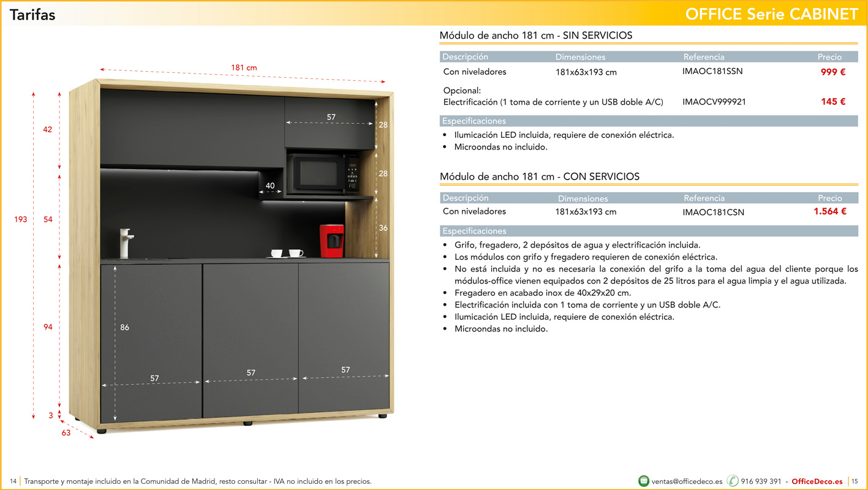Click the 54 middle section height label
868x490 pixels.
click(x=48, y=219)
